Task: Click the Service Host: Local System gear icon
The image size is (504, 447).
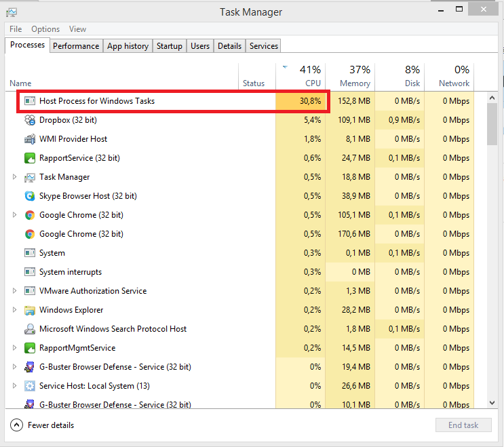Action: [x=30, y=386]
